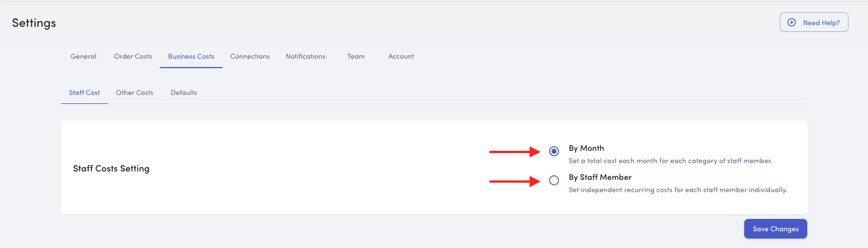Select the By Month radio button

(554, 151)
